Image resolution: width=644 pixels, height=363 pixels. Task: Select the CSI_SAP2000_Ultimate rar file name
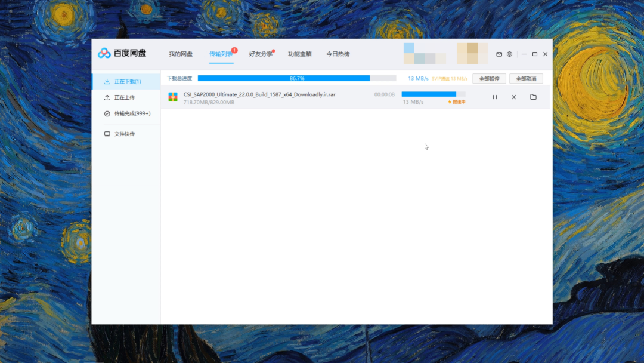click(x=259, y=94)
